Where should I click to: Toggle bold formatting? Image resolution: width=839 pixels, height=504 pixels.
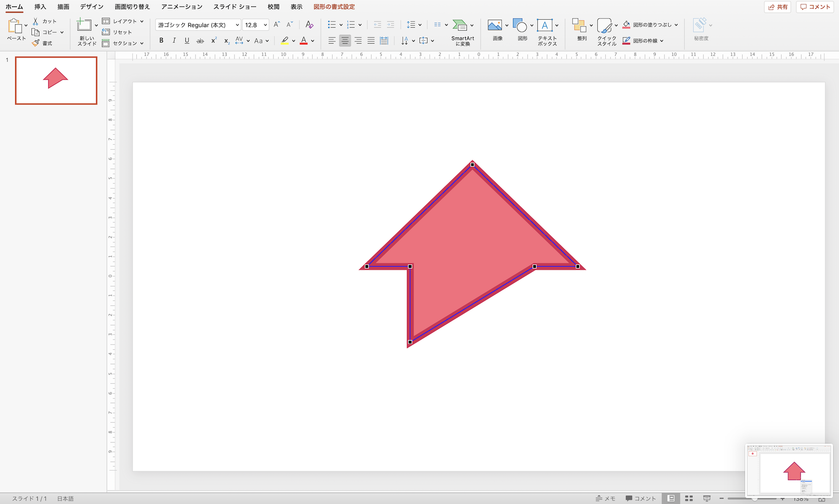coord(161,41)
